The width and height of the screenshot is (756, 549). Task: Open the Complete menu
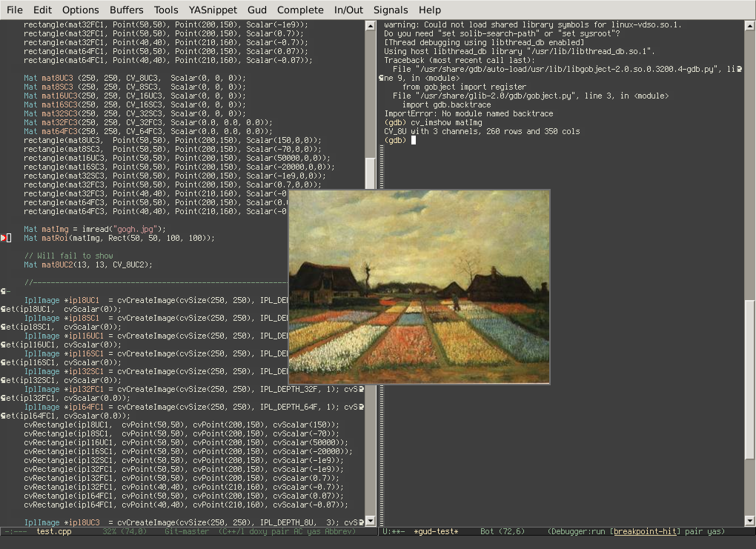[x=300, y=10]
